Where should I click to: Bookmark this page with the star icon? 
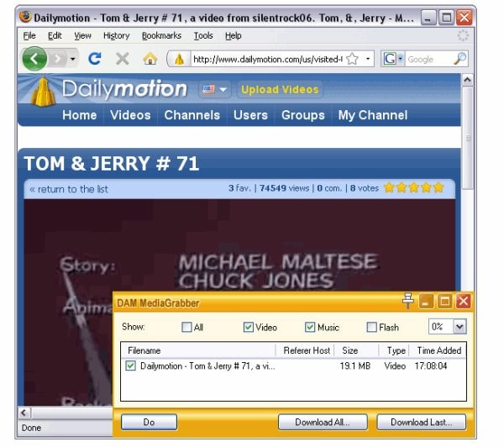pyautogui.click(x=353, y=59)
